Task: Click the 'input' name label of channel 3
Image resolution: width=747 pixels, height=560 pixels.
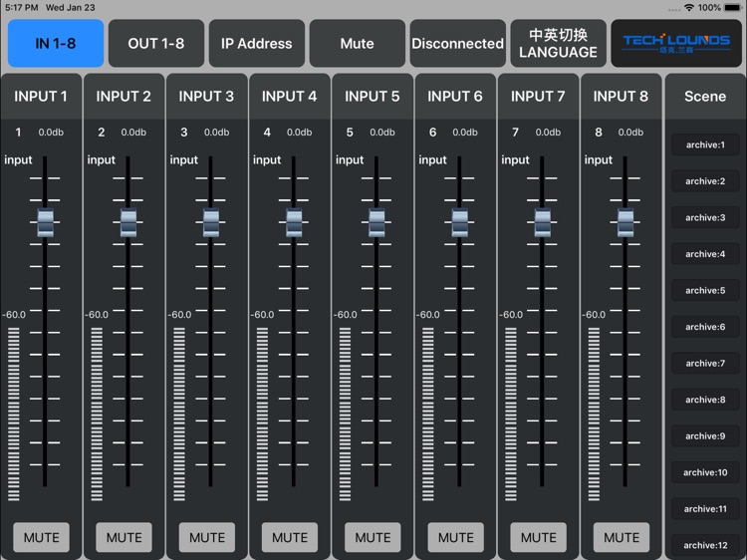Action: (x=184, y=159)
